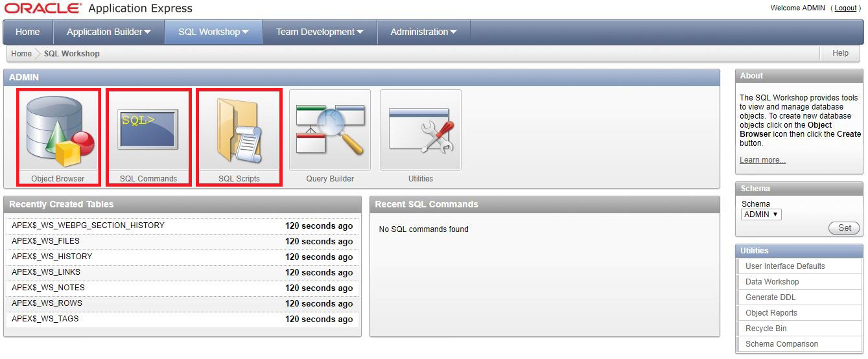Viewport: 868px width, 359px height.
Task: Open the Utilities wrench icon
Action: point(421,130)
